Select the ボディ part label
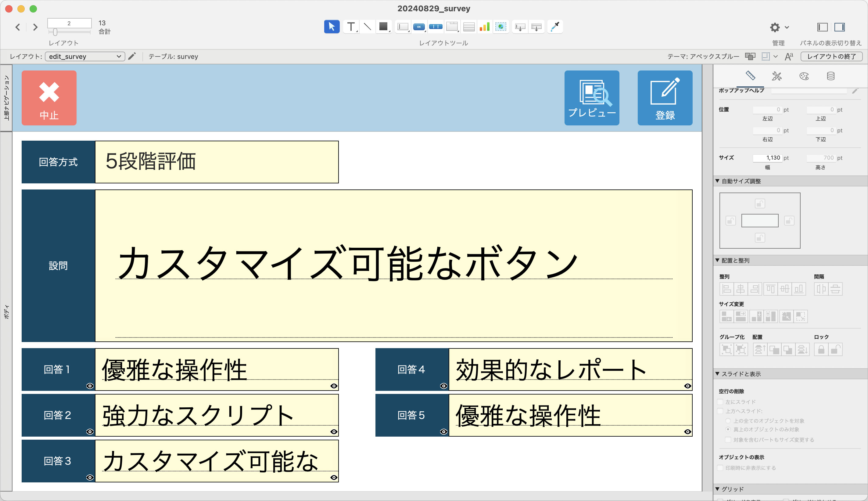Image resolution: width=868 pixels, height=501 pixels. pos(6,312)
